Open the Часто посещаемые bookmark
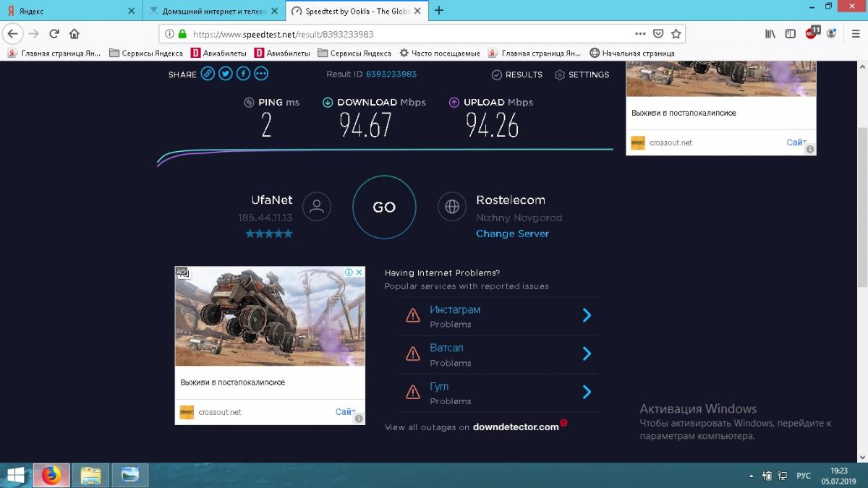The width and height of the screenshot is (868, 488). click(440, 53)
